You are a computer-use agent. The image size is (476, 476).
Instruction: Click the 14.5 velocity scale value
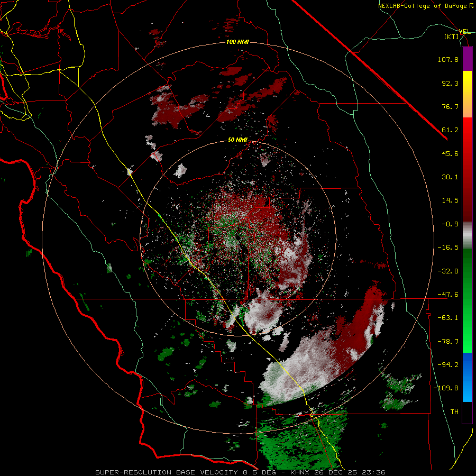(x=450, y=200)
